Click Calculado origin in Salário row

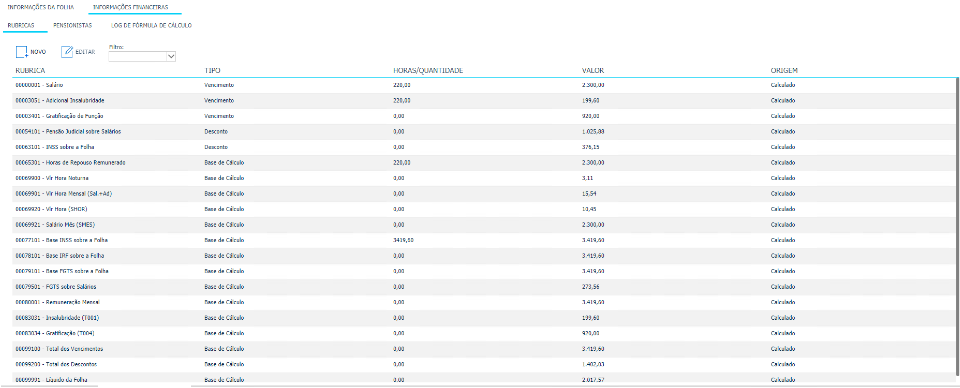point(782,85)
